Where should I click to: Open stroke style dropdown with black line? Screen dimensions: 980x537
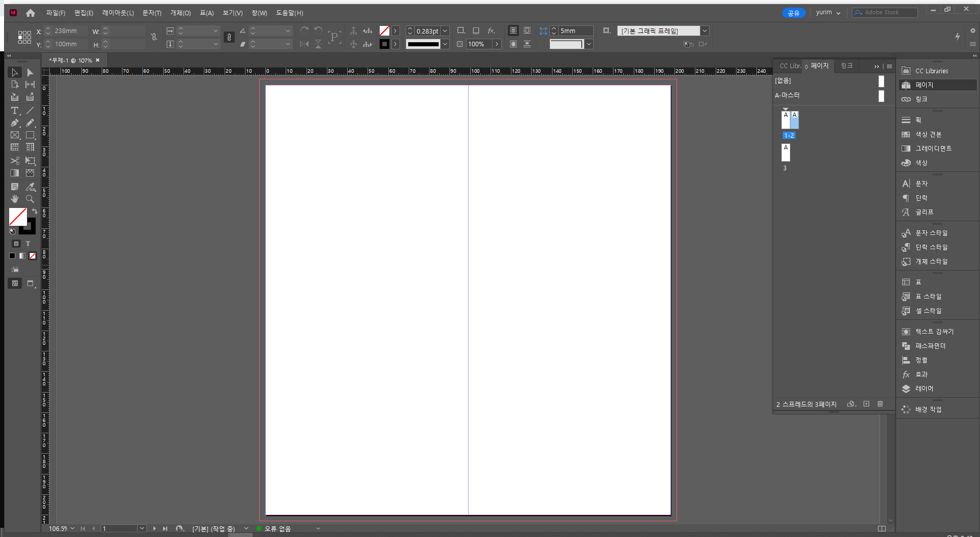pos(445,44)
